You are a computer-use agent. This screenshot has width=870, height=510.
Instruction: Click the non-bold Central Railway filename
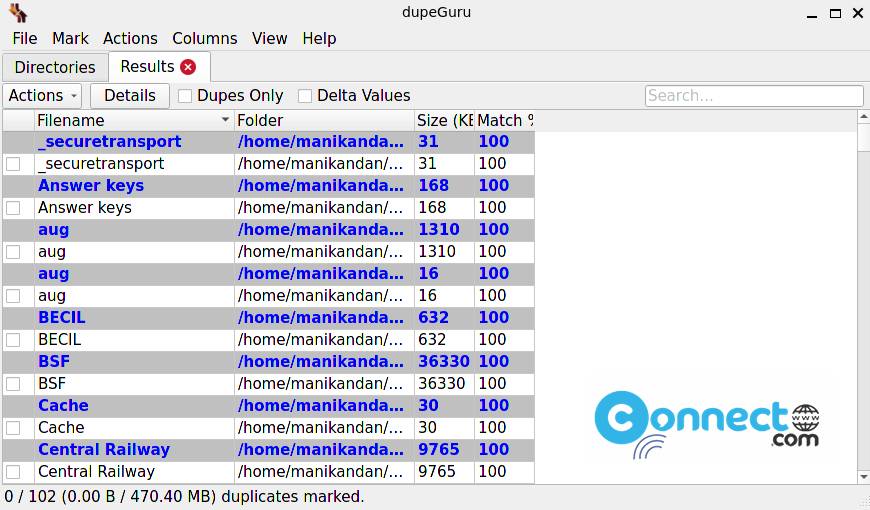click(x=97, y=472)
